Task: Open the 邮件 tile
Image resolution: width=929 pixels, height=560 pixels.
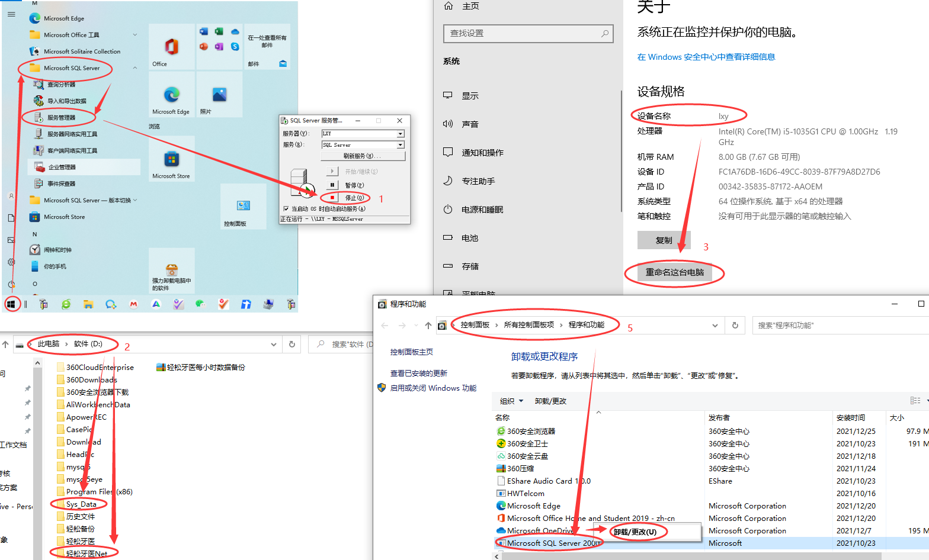Action: coord(267,47)
